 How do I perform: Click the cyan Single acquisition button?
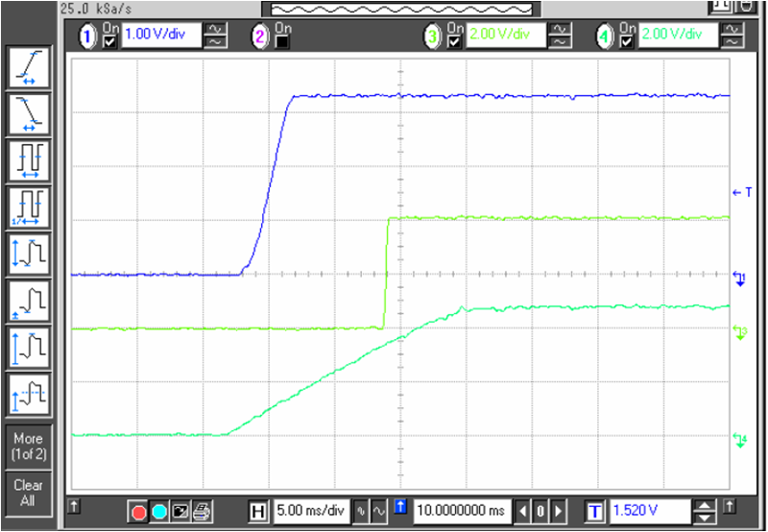click(159, 513)
